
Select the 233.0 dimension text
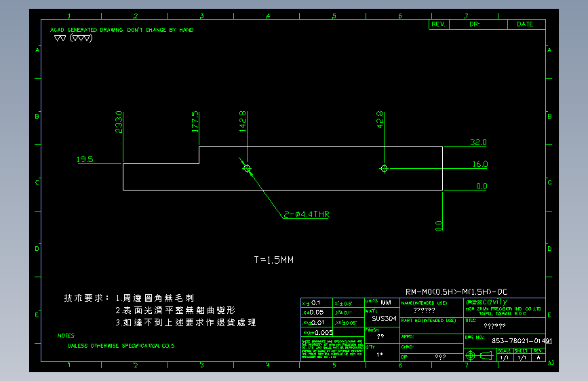click(x=119, y=122)
